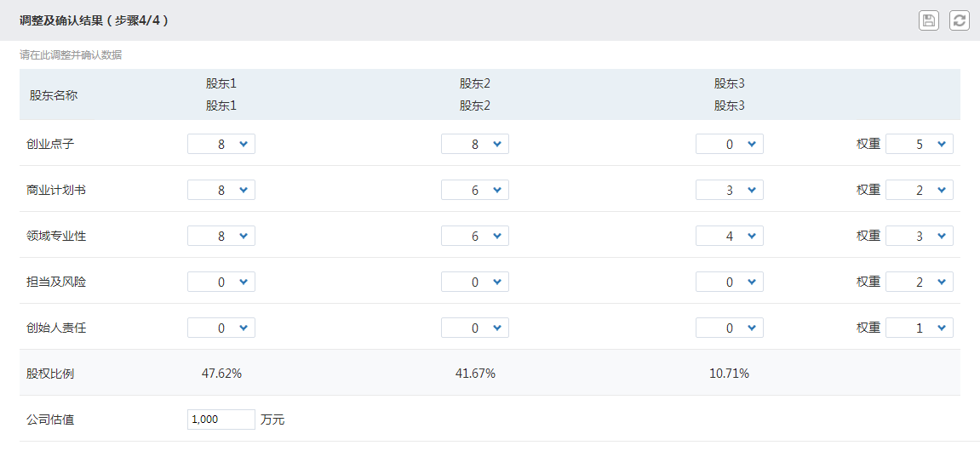Click the 公司估值 input field
The image size is (980, 451).
tap(221, 420)
